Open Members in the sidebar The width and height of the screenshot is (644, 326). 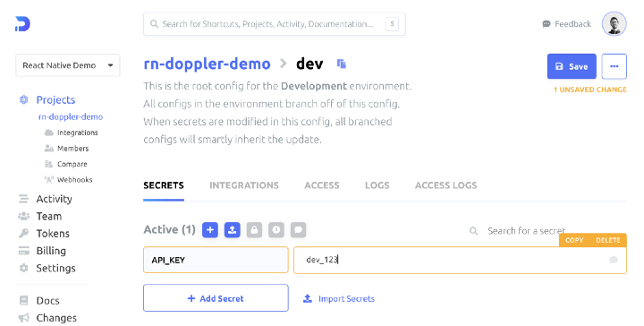(x=72, y=148)
